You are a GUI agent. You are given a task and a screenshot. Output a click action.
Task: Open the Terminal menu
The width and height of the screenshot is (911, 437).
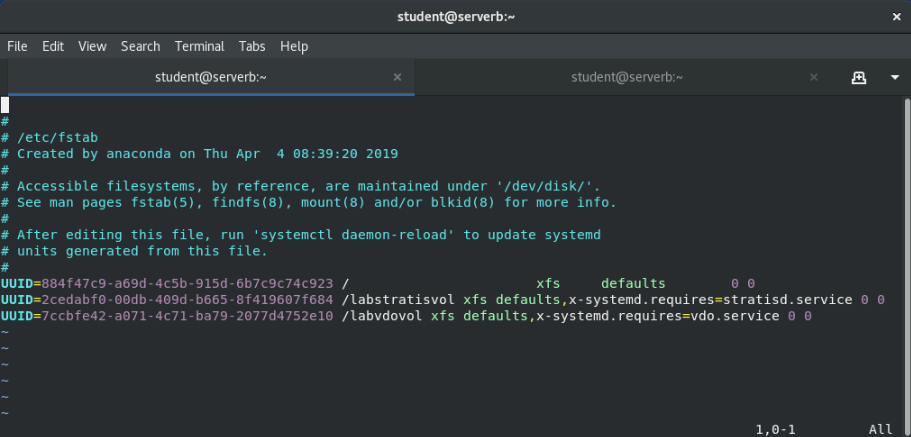199,46
